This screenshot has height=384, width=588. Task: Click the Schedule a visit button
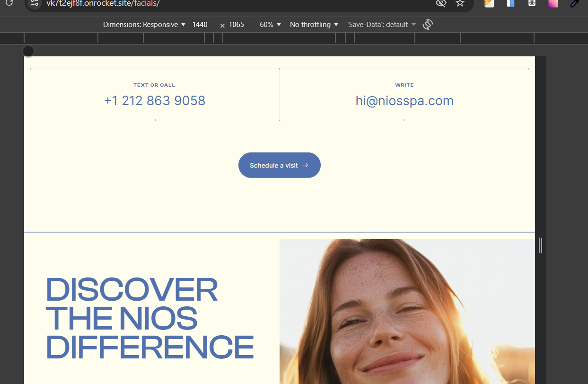[x=280, y=165]
